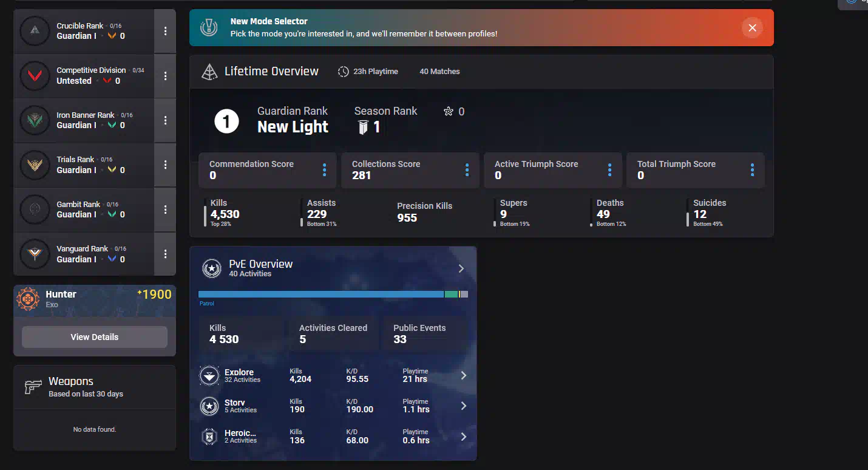868x470 pixels.
Task: Click the Precision Kills value 955
Action: point(407,217)
